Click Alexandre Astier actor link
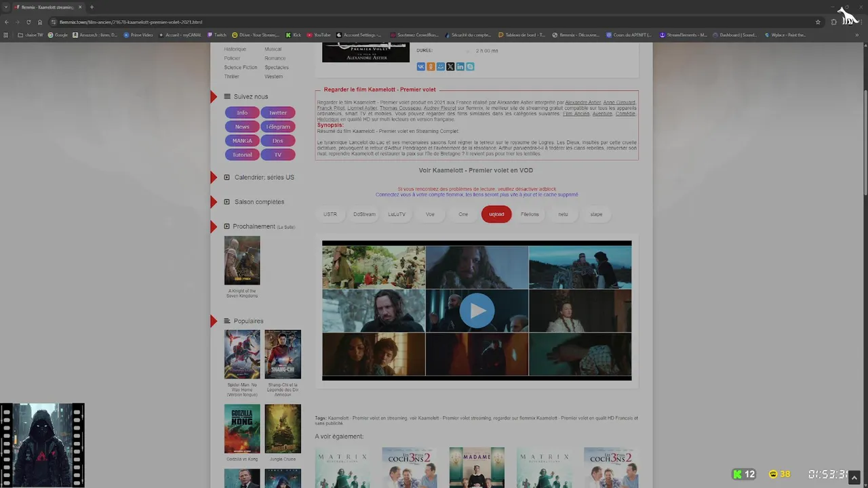The image size is (868, 488). click(x=583, y=102)
